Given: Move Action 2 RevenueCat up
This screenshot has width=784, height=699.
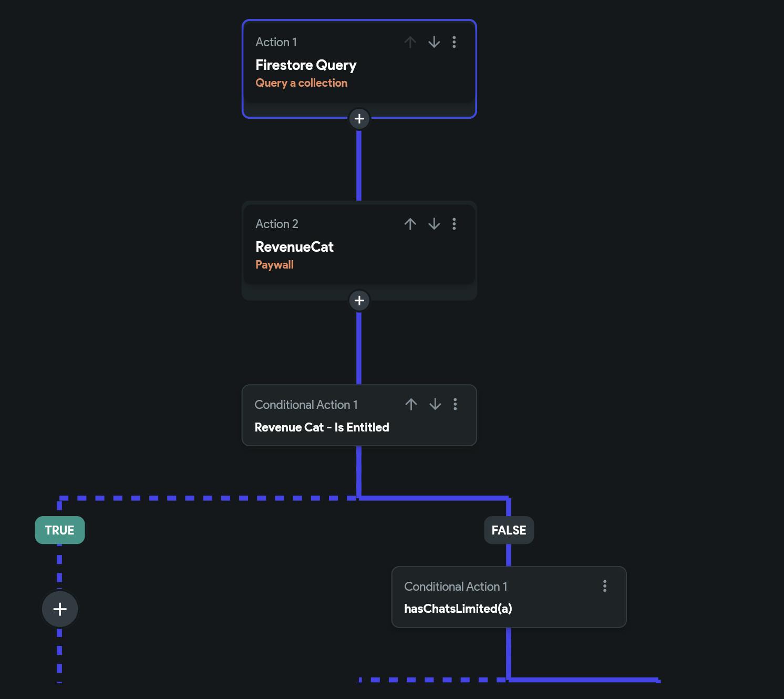Looking at the screenshot, I should [x=410, y=224].
